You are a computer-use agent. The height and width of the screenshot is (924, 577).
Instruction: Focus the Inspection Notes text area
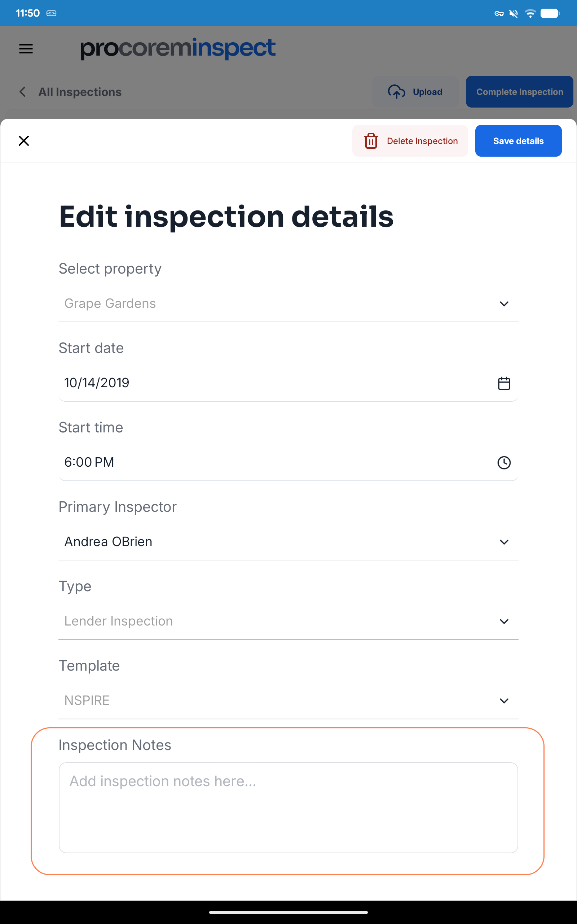pyautogui.click(x=288, y=807)
